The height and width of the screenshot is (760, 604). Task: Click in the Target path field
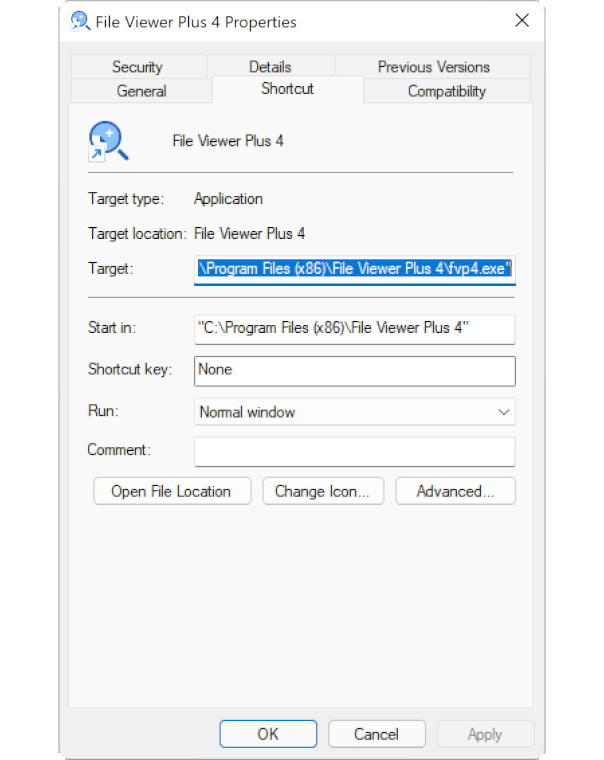[x=354, y=269]
